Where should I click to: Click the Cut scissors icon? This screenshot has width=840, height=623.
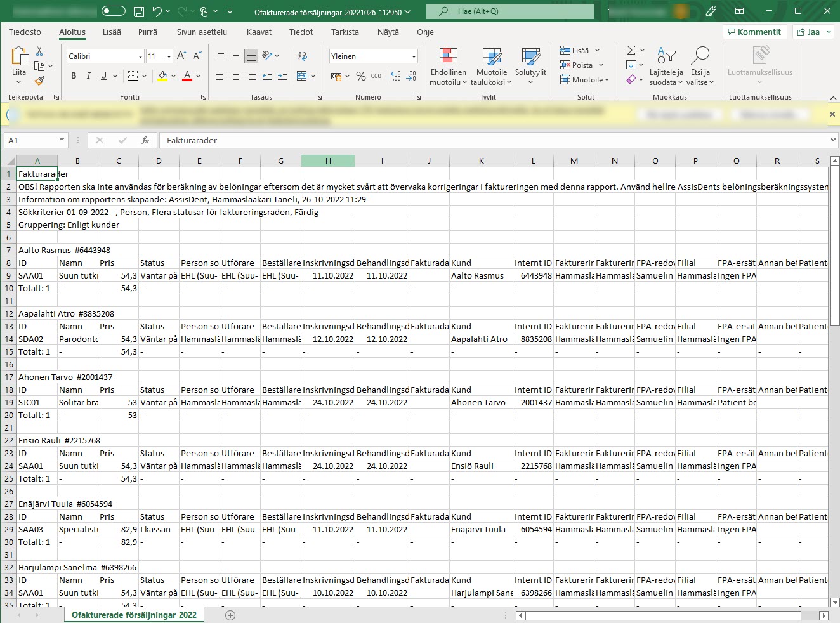tap(39, 51)
